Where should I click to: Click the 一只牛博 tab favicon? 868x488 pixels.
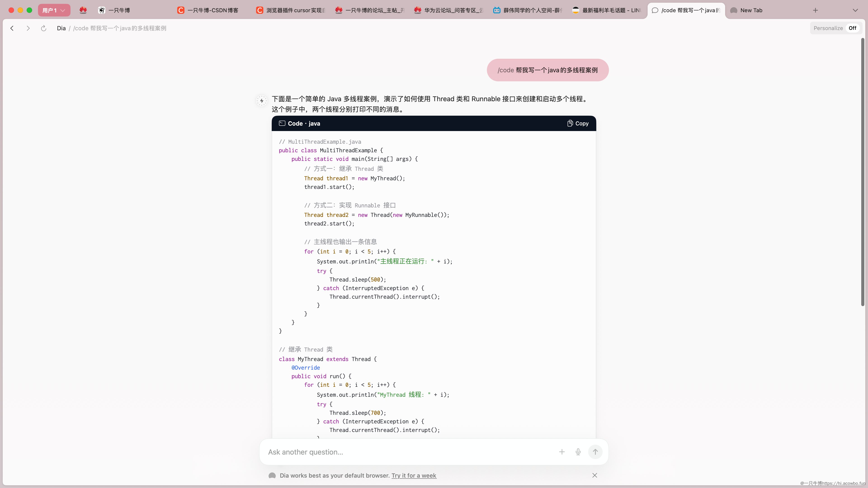[102, 10]
